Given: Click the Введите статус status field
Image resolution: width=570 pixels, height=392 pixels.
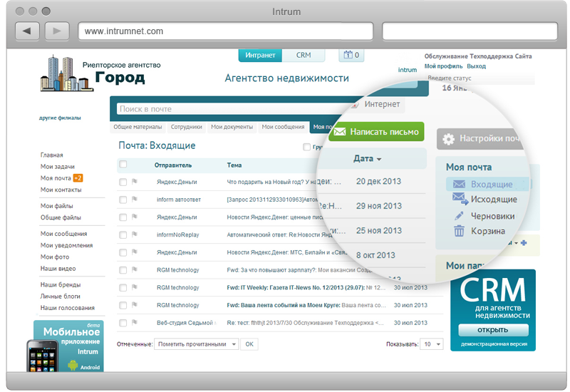Looking at the screenshot, I should tap(480, 78).
